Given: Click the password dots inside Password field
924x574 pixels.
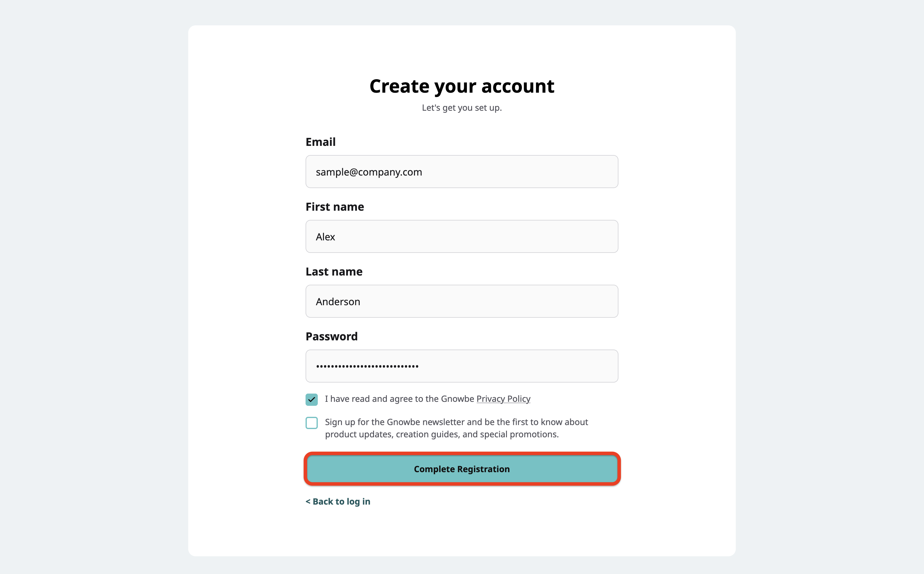Looking at the screenshot, I should [367, 366].
